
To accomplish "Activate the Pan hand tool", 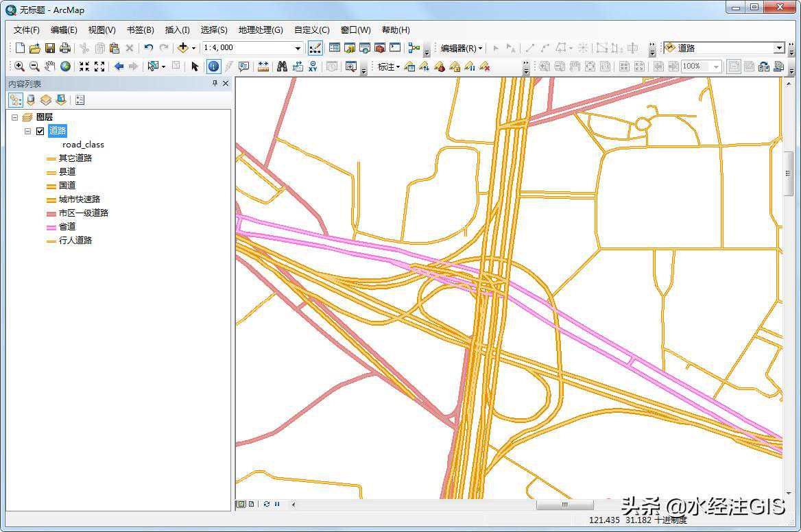I will 50,66.
